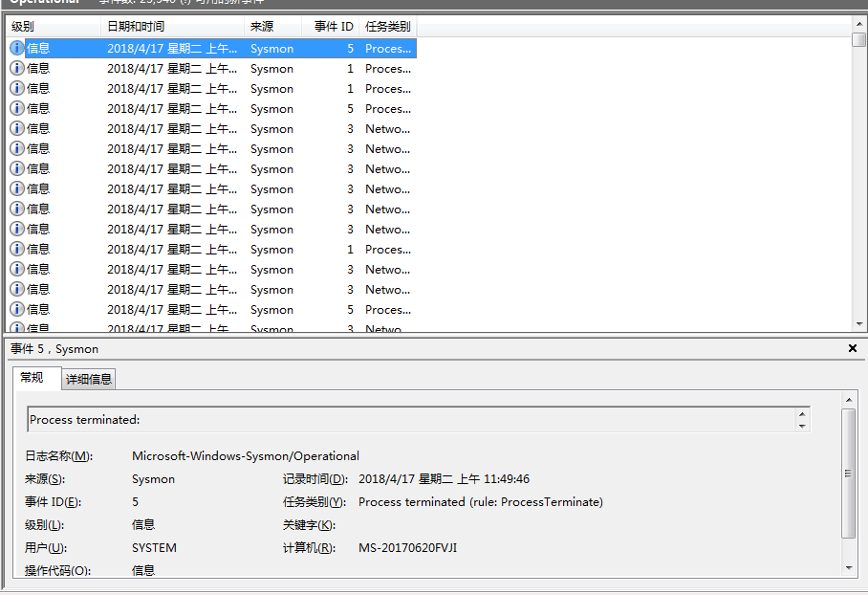
Task: Sort events by the 级别 column header
Action: (x=54, y=26)
